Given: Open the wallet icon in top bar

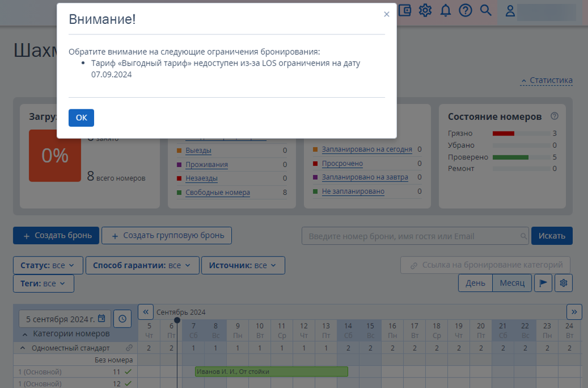Looking at the screenshot, I should coord(405,10).
